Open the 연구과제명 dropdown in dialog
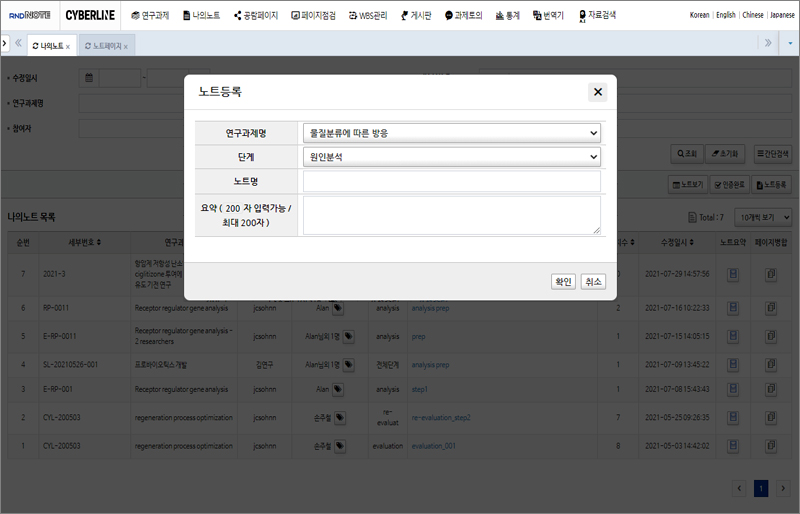The image size is (800, 514). tap(451, 133)
